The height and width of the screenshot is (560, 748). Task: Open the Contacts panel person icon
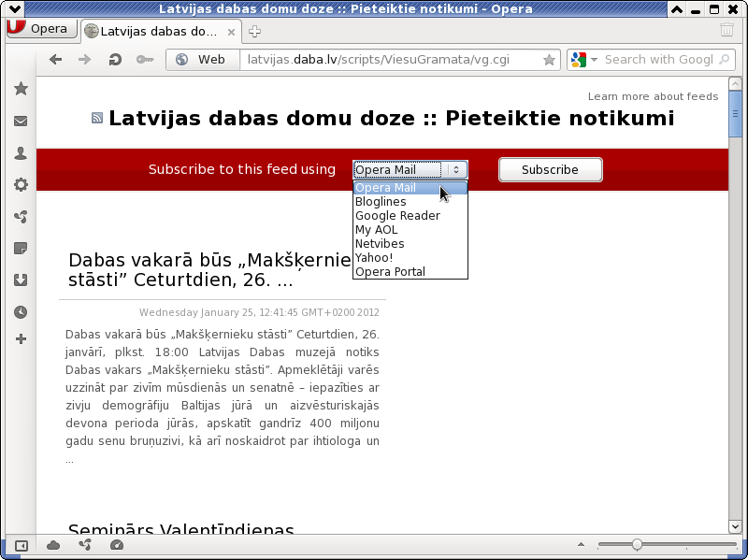[21, 153]
